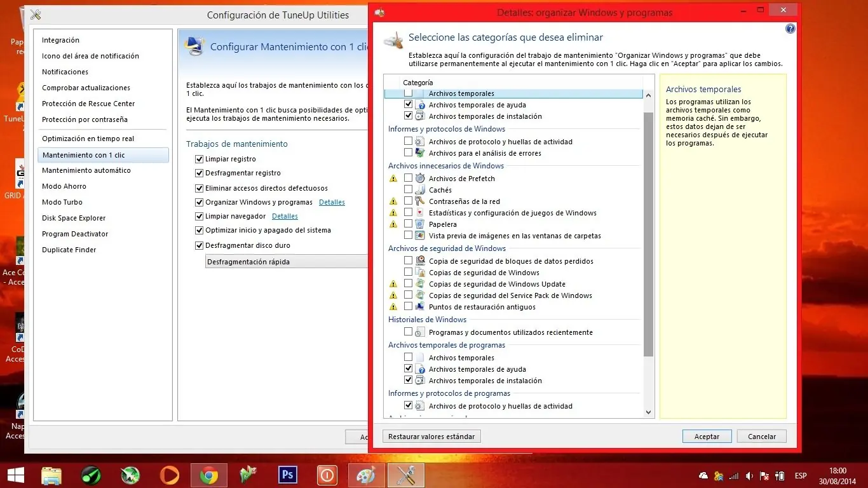Enable Puntos de restauración antiguos checkbox

408,307
